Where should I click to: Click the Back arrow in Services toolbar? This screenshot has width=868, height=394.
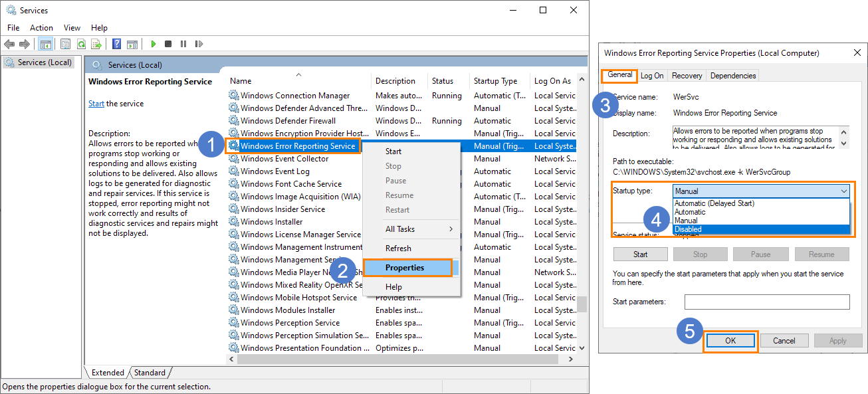[x=9, y=44]
